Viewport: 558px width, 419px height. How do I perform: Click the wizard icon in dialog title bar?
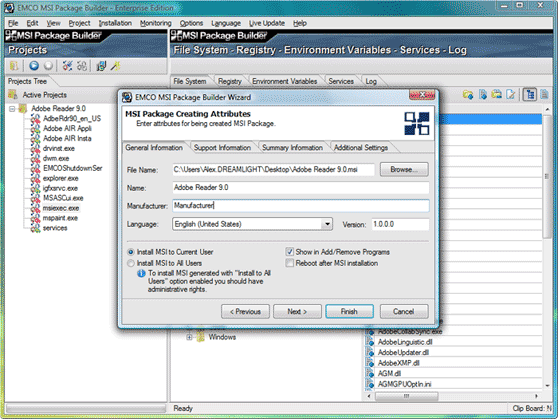[x=127, y=97]
